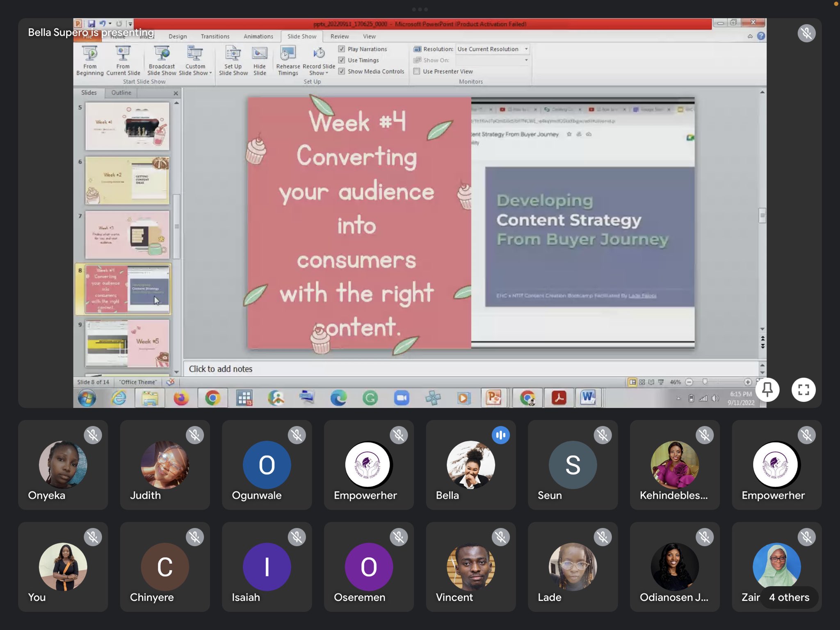Open Google Chrome from taskbar
Image resolution: width=840 pixels, height=630 pixels.
213,398
